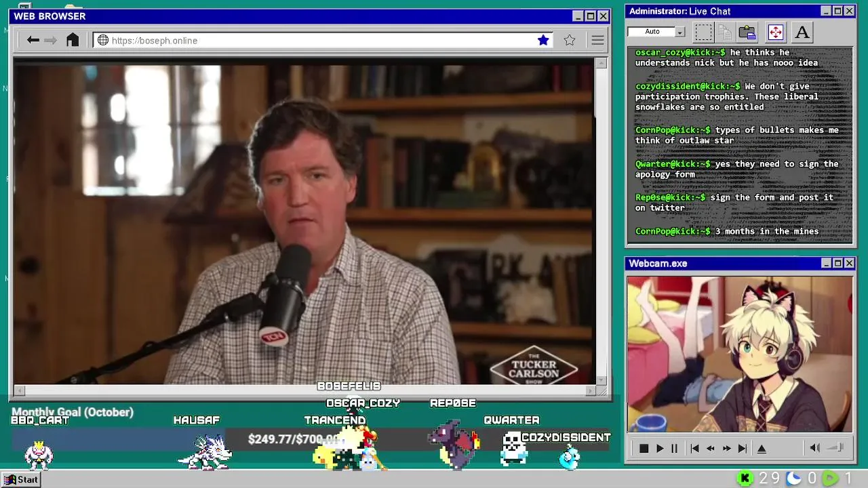Select the dashed marquee tool in Live Chat
The width and height of the screenshot is (868, 488).
pyautogui.click(x=703, y=32)
